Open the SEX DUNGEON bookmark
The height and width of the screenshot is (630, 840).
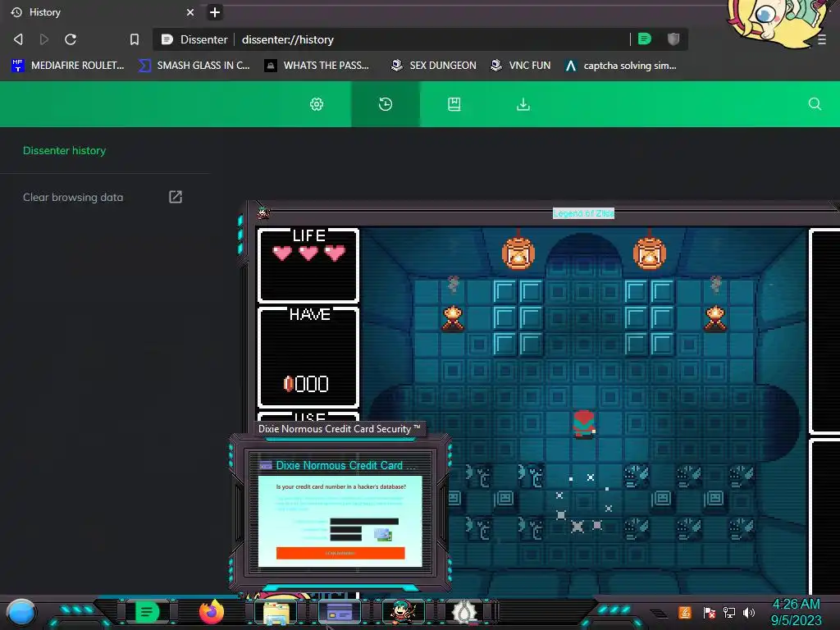(433, 66)
